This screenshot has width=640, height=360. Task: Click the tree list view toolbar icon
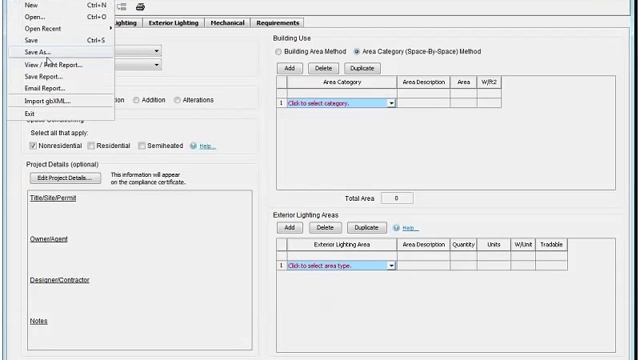pyautogui.click(x=122, y=7)
